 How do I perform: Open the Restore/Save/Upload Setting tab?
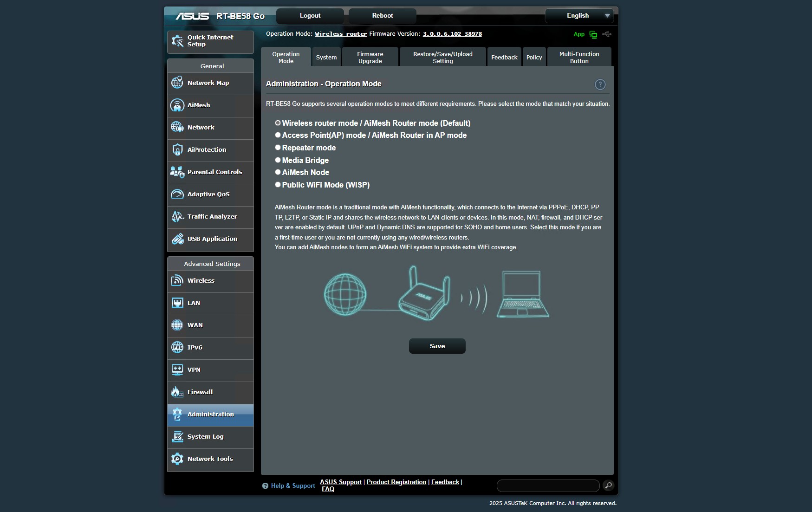click(x=443, y=58)
